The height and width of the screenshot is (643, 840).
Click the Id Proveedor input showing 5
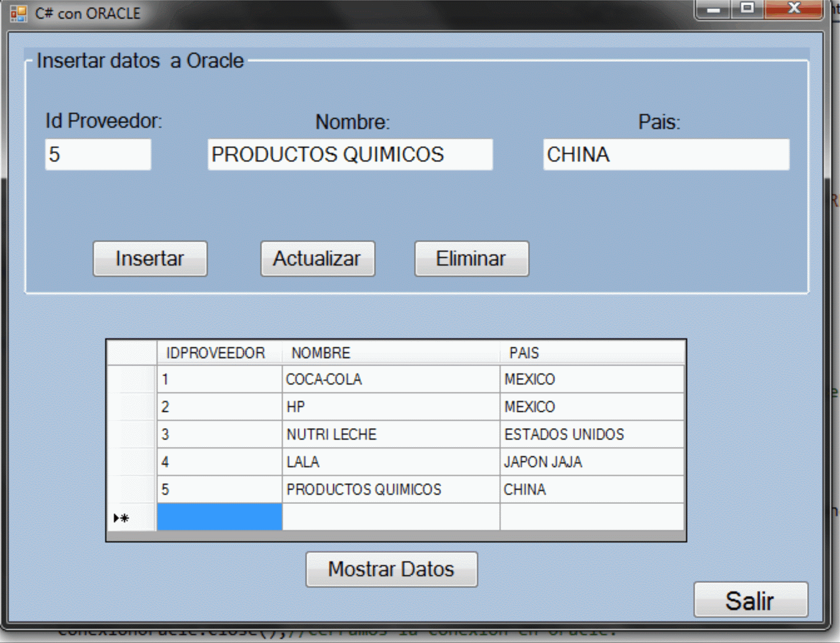pos(98,154)
